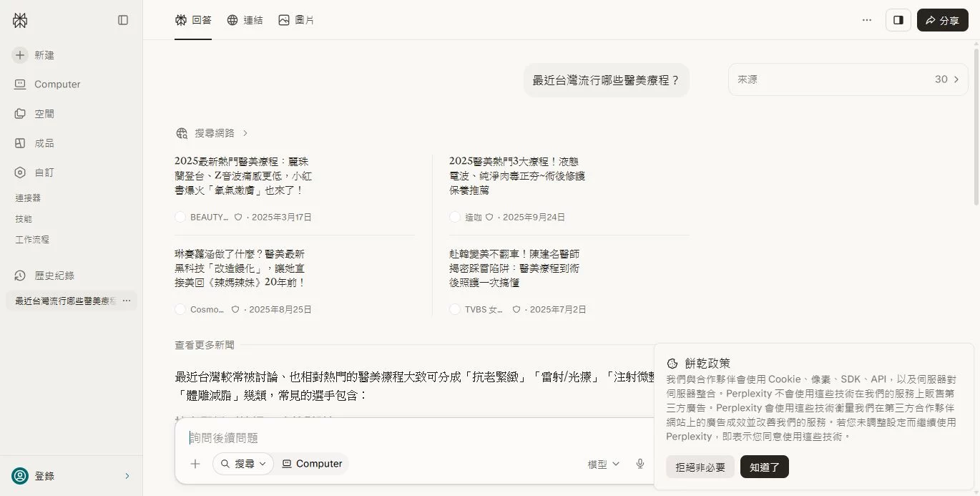
Task: Switch to the 圖片 tab
Action: click(x=296, y=20)
